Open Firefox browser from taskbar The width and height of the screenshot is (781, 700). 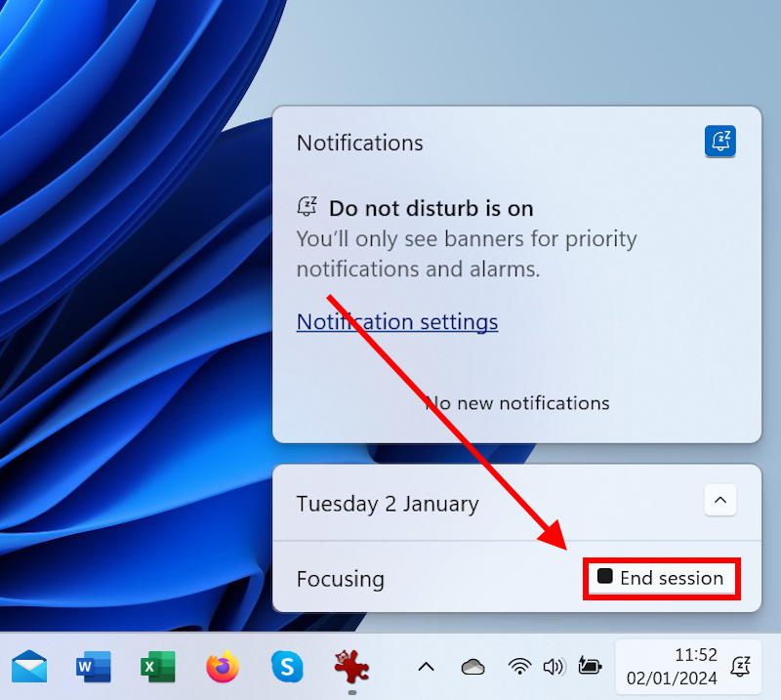(223, 667)
